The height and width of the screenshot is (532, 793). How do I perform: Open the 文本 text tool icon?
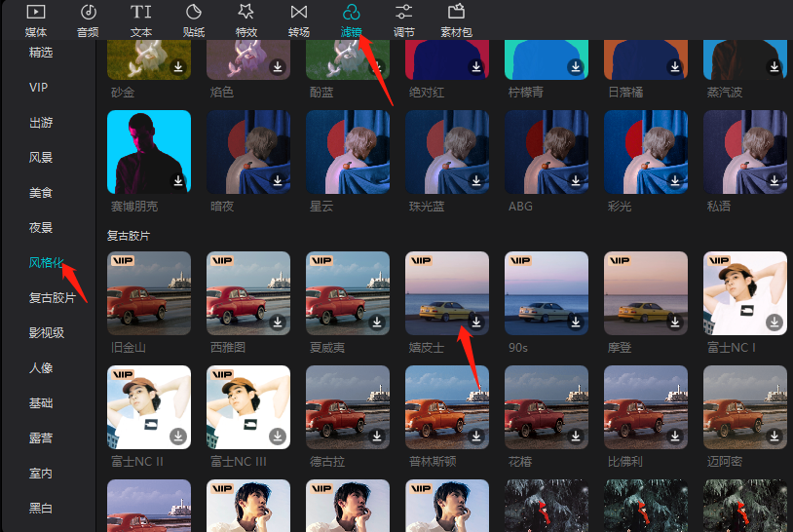click(x=141, y=13)
